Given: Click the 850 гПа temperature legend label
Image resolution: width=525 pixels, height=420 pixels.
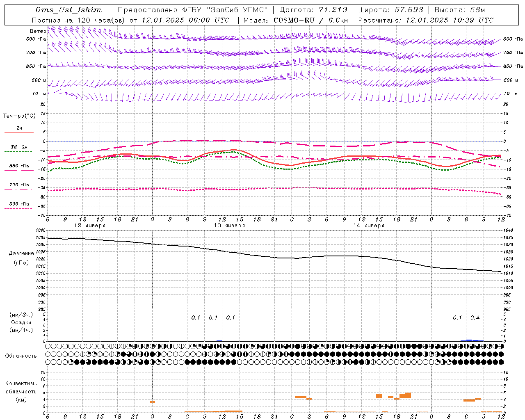Looking at the screenshot, I should (19, 166).
